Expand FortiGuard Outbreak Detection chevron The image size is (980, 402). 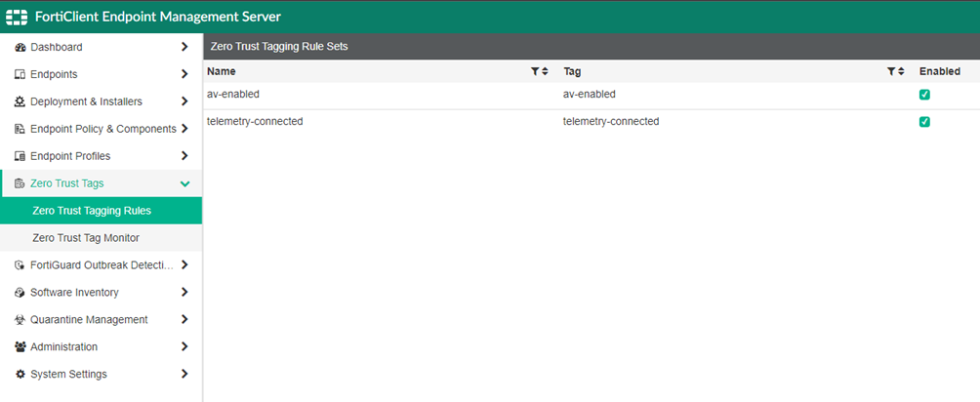point(184,265)
